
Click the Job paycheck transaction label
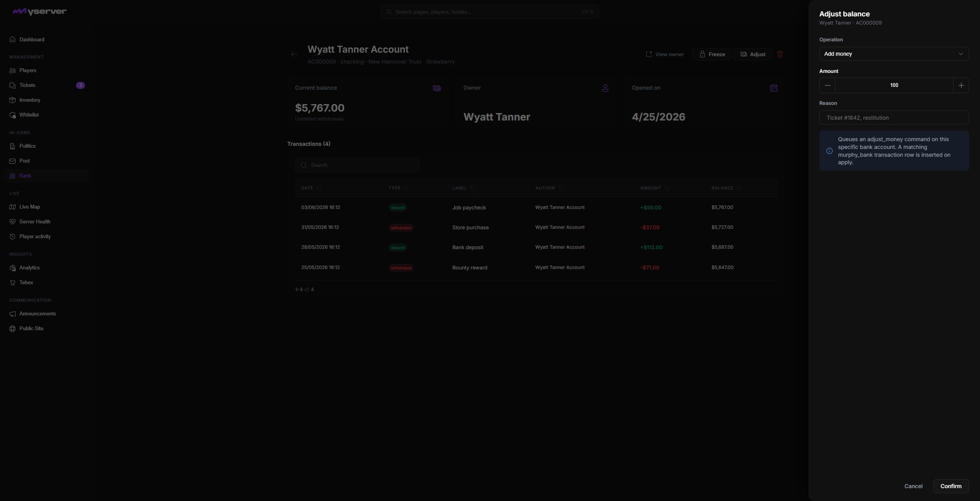tap(469, 207)
